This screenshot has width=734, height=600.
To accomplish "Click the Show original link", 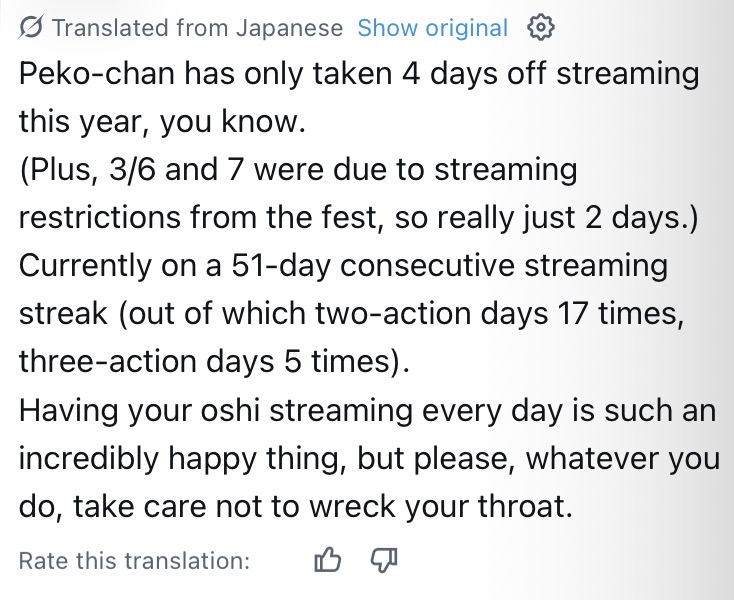I will point(432,27).
